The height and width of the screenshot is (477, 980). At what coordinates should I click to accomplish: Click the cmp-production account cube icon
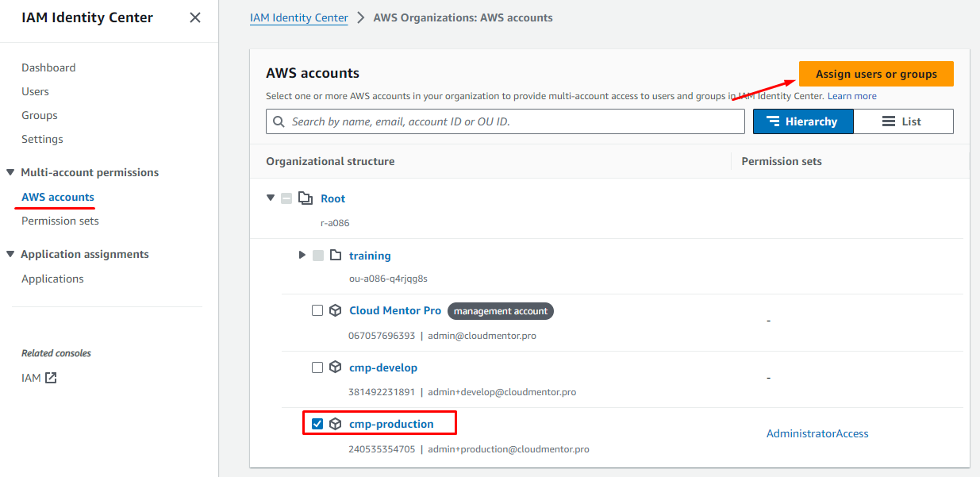(336, 424)
